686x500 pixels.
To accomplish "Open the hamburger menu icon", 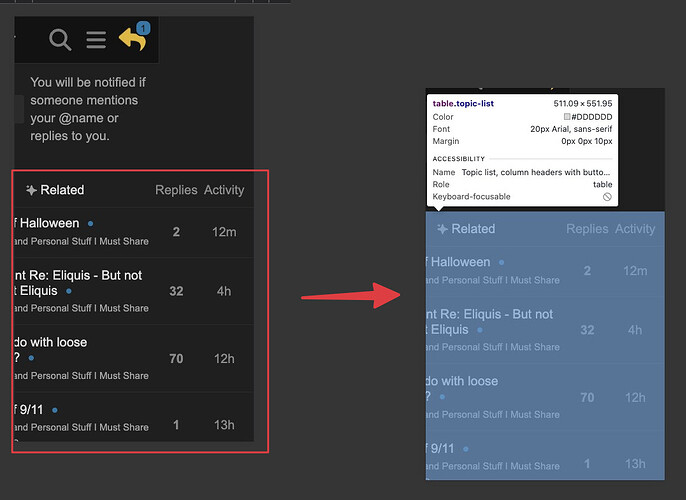I will click(x=96, y=40).
